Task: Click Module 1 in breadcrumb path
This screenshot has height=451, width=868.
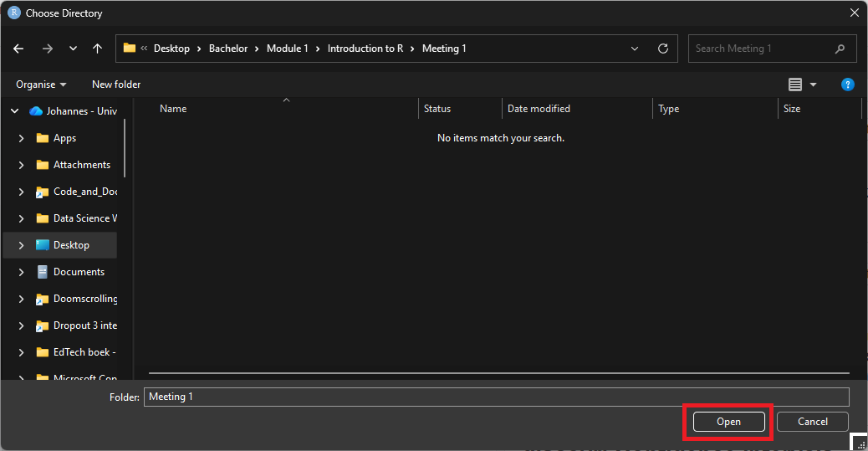Action: [287, 49]
